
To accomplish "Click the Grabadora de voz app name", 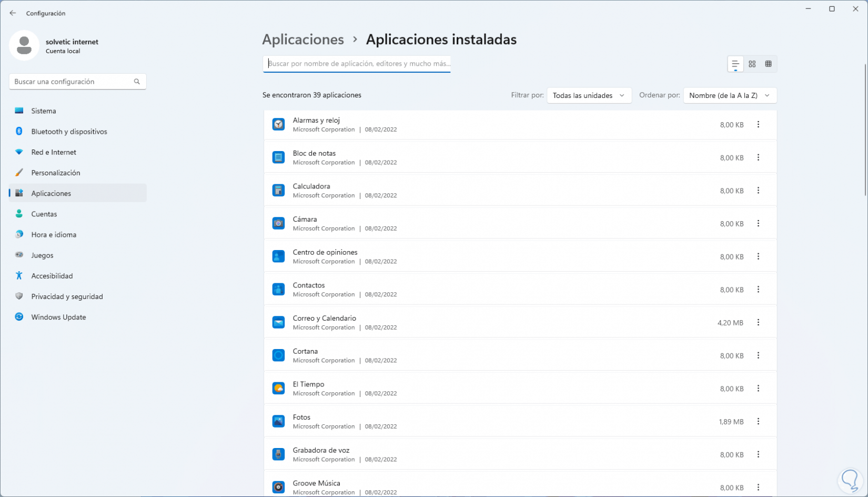I will pos(321,450).
